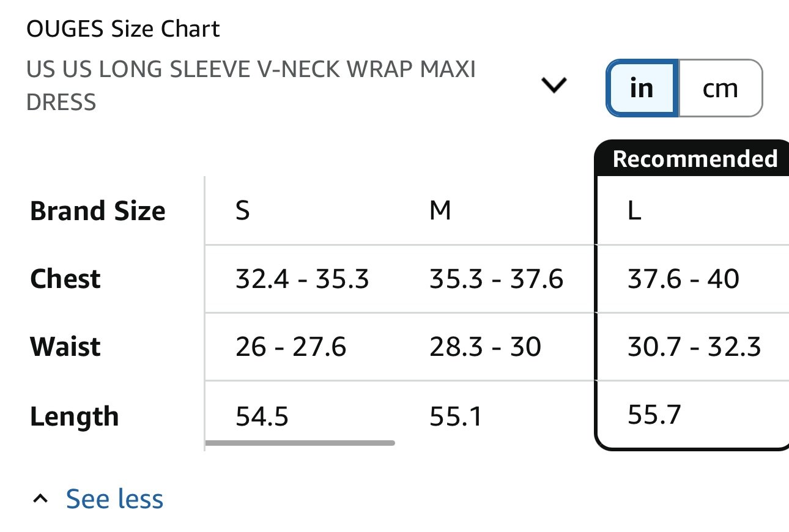
Task: Click the M chest value 35.3 - 37.6
Action: (496, 279)
